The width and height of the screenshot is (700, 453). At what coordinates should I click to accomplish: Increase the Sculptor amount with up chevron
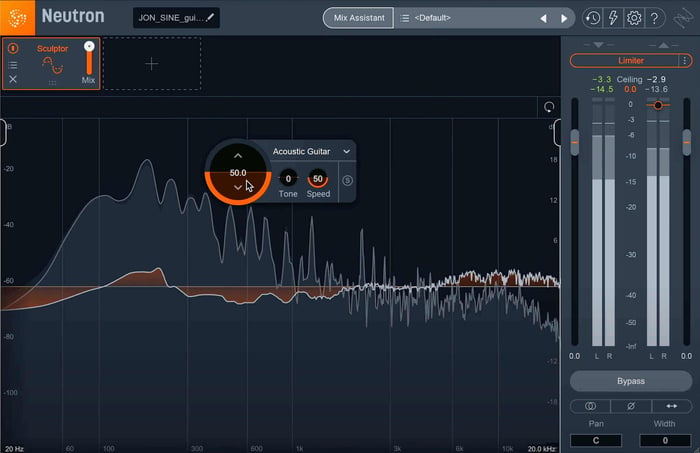point(238,156)
